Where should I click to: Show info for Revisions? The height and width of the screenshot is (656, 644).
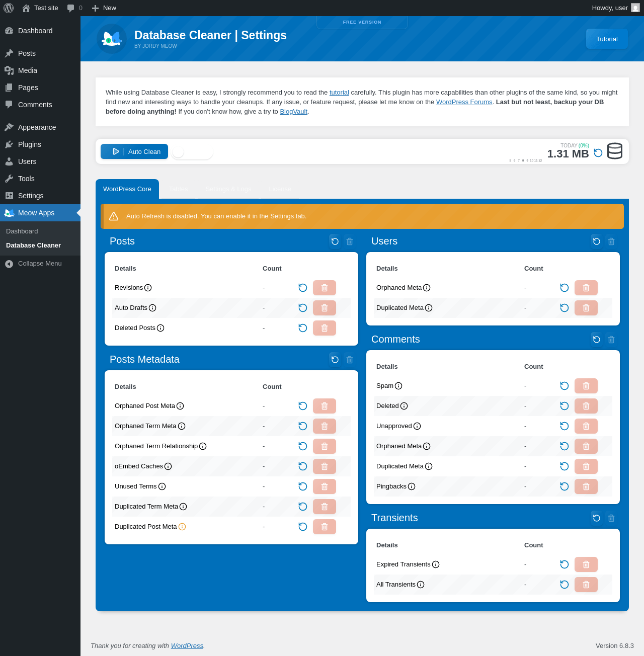tap(148, 288)
